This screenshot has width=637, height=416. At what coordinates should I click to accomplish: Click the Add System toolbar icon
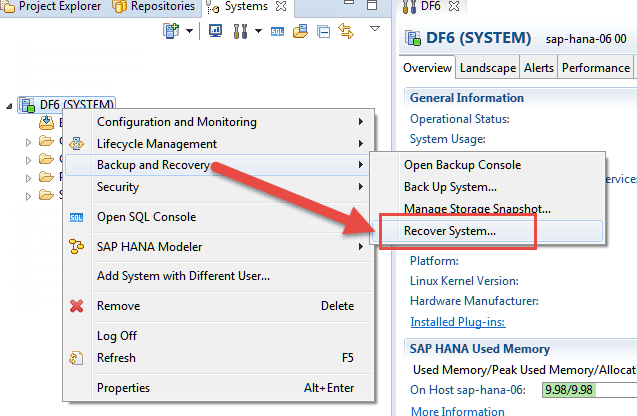pyautogui.click(x=171, y=31)
